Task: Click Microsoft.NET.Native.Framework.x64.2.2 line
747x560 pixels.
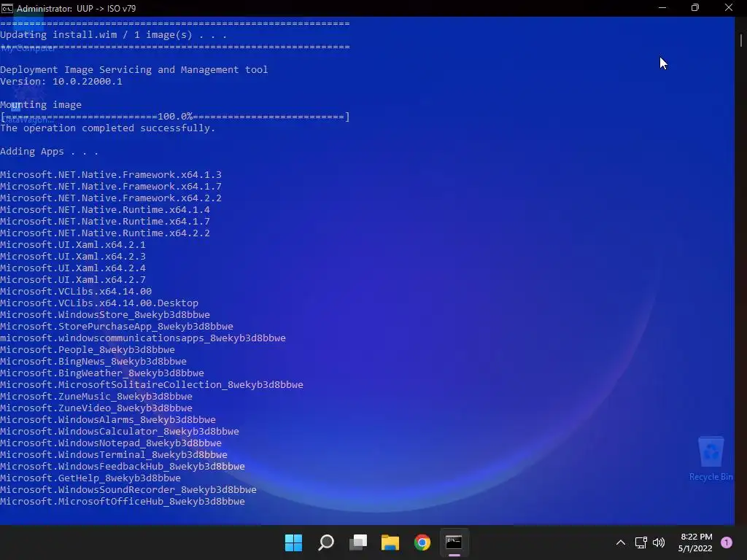Action: (x=111, y=198)
